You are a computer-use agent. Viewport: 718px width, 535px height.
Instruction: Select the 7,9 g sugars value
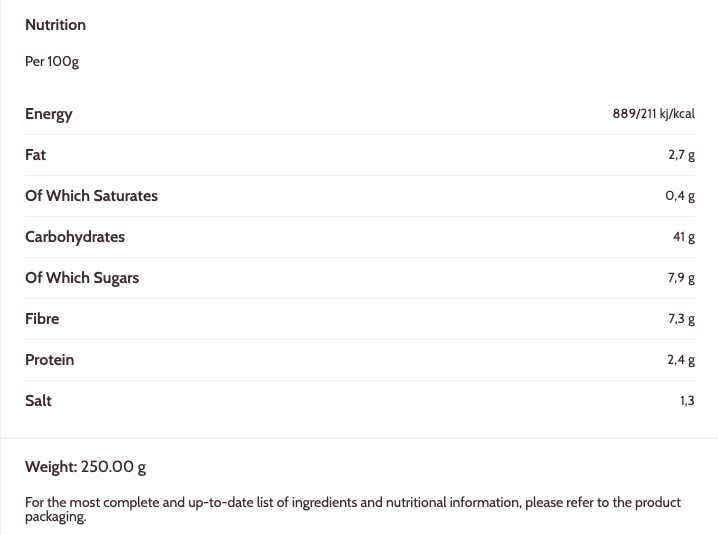click(x=681, y=278)
